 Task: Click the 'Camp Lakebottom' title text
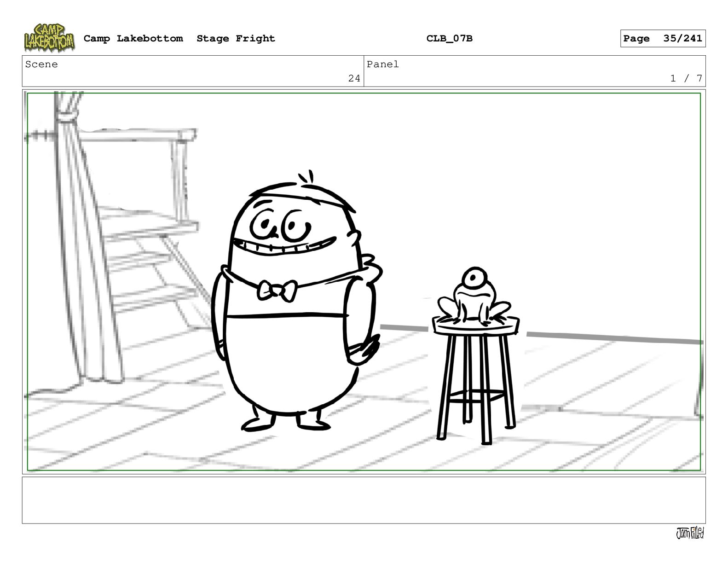click(x=133, y=39)
